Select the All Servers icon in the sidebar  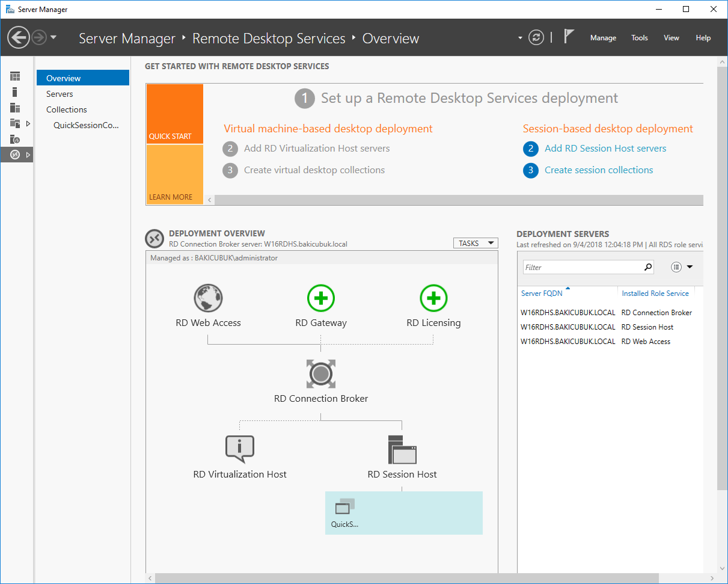pos(15,108)
